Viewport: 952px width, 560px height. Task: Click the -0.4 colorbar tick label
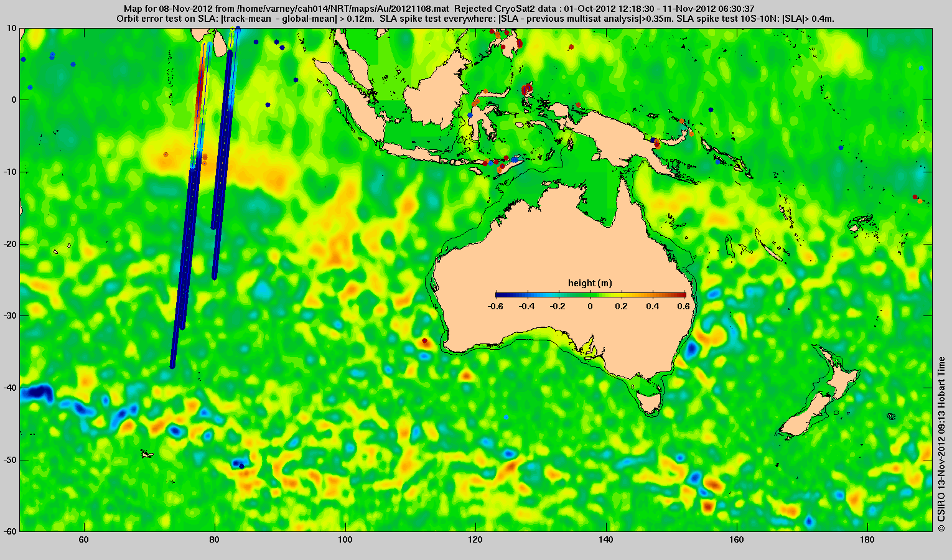pyautogui.click(x=527, y=306)
